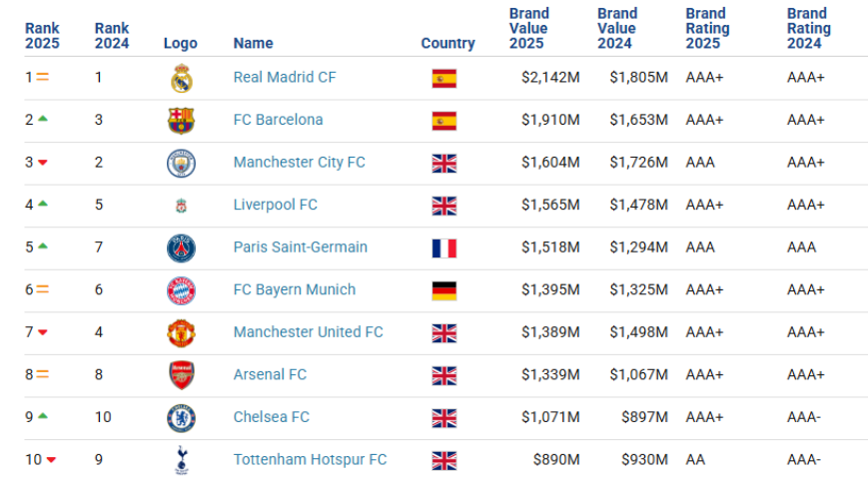Click the Country column header
The image size is (868, 481).
click(x=447, y=43)
